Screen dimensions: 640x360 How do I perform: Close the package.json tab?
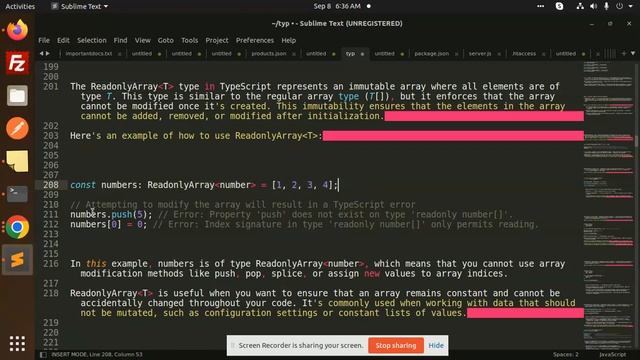[x=457, y=54]
